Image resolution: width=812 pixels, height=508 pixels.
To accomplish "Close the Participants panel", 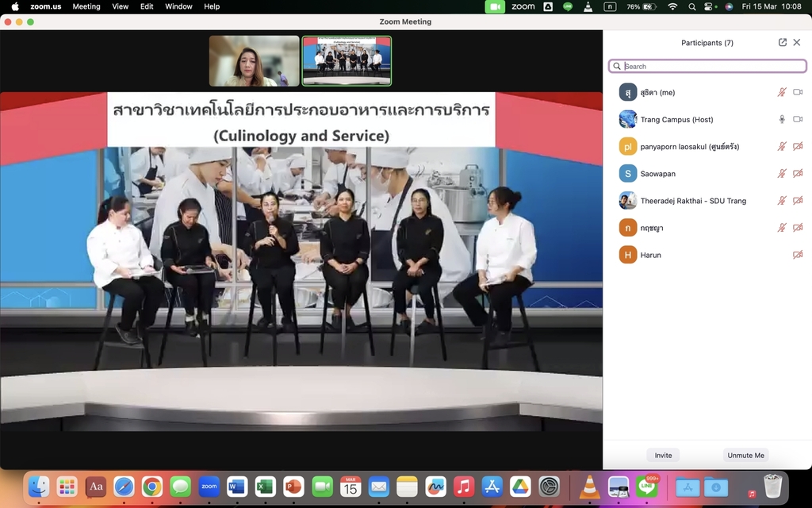I will 797,43.
